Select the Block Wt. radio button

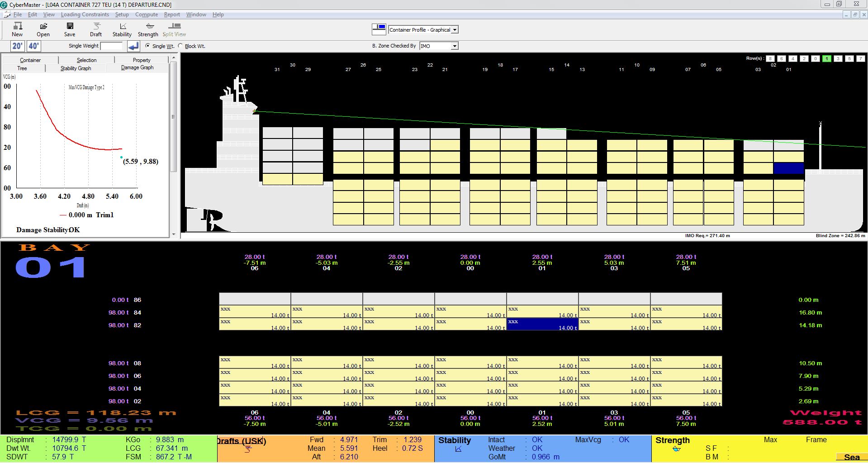pos(180,46)
